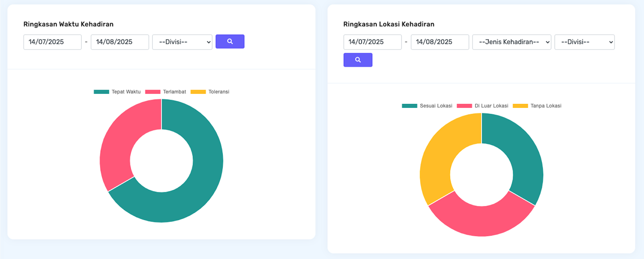
Task: Click the search icon in Ringkasan Lokasi Kehadiran
Action: 357,60
